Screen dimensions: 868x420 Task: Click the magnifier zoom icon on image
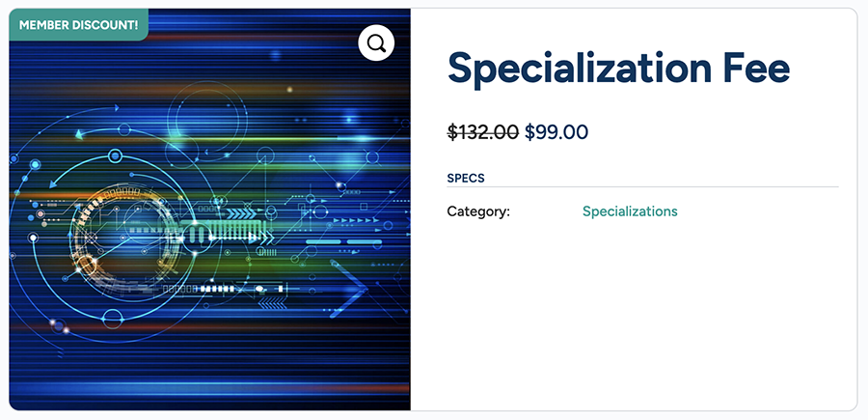pyautogui.click(x=376, y=42)
